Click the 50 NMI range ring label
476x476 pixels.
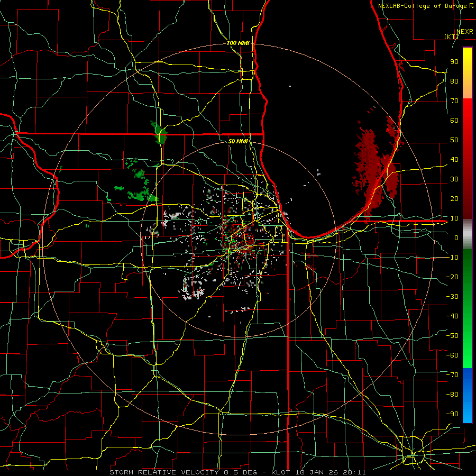click(238, 141)
